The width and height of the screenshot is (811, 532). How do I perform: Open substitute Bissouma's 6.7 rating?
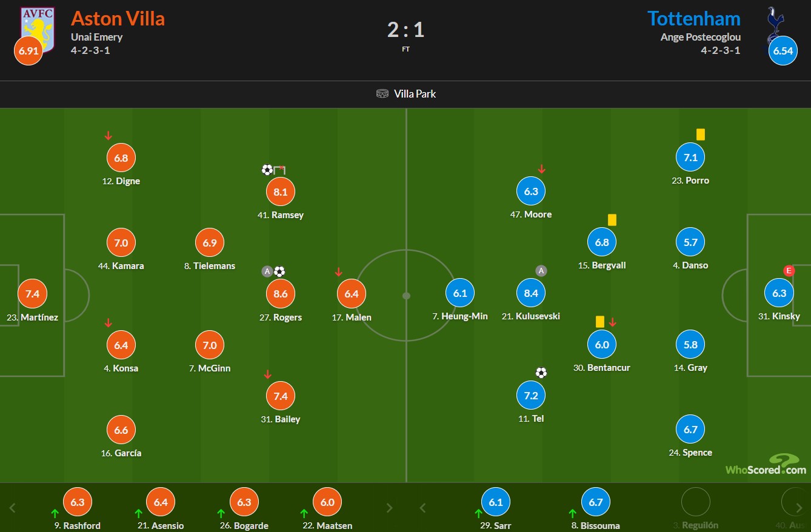[x=596, y=502]
